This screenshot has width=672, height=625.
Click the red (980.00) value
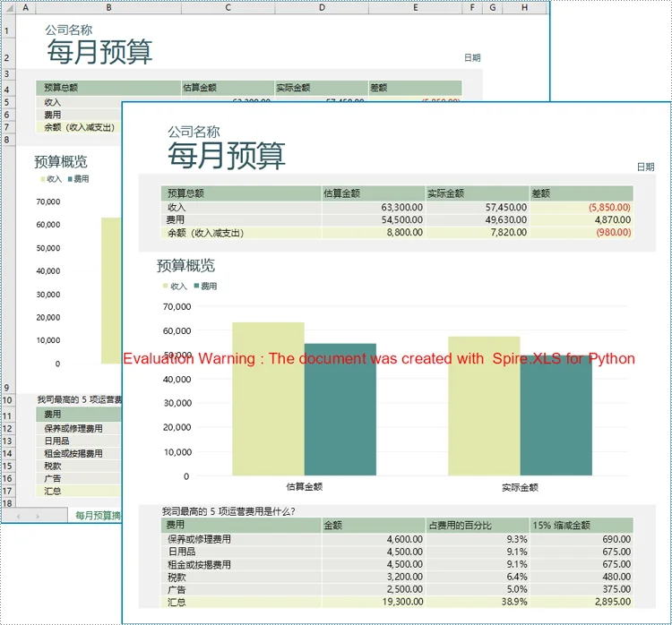[x=613, y=232]
